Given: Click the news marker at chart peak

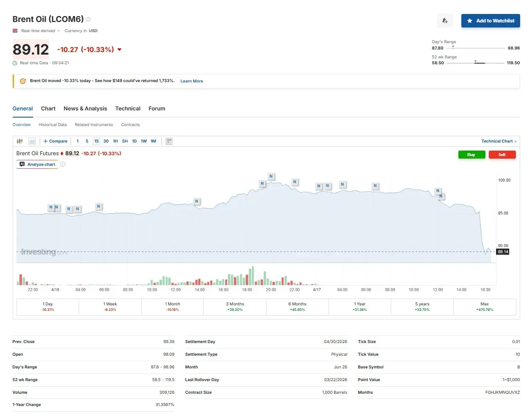Looking at the screenshot, I should (x=271, y=176).
